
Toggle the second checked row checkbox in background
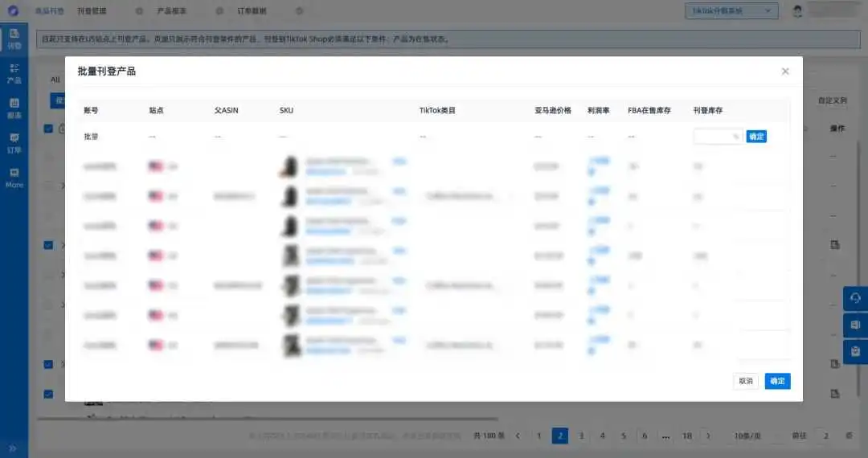click(48, 245)
